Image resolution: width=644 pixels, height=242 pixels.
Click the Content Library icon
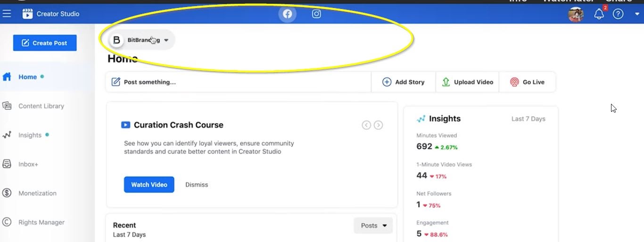pos(7,106)
